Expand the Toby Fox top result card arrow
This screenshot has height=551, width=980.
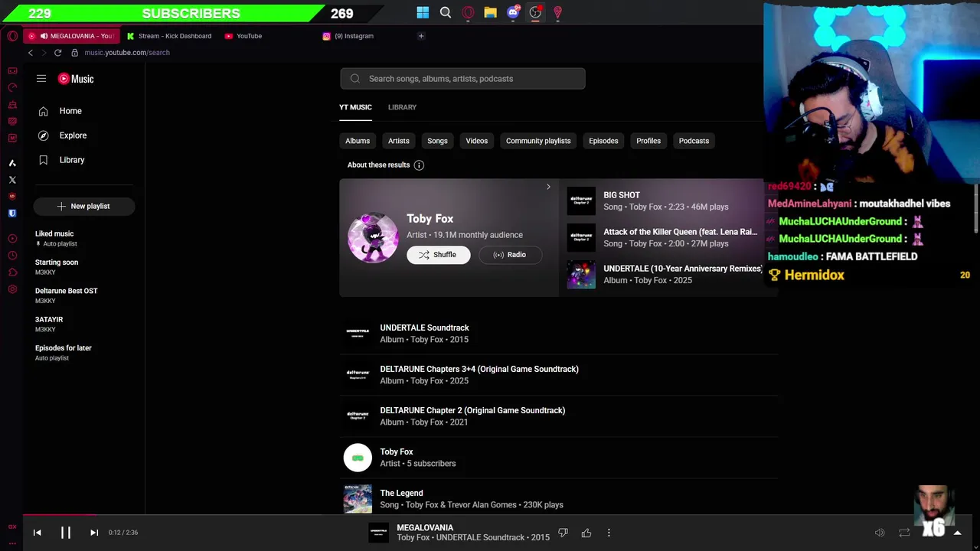[x=548, y=187]
